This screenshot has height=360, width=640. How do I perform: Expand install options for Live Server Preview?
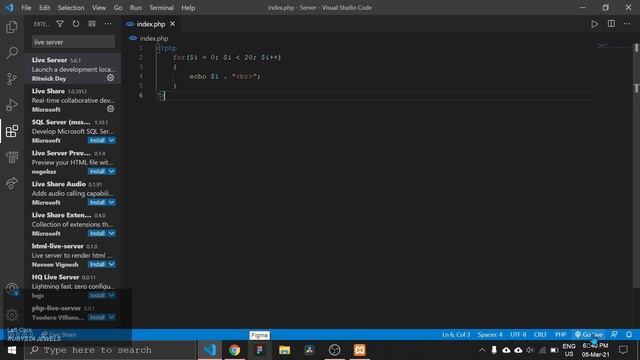[112, 171]
